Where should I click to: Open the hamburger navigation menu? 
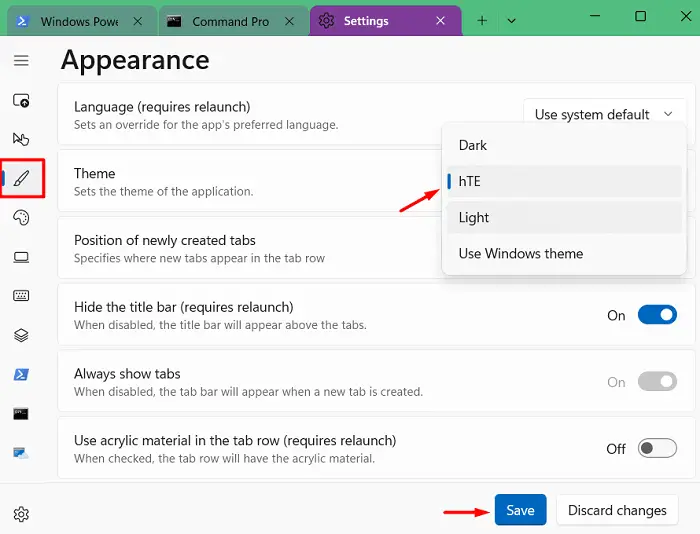tap(21, 60)
